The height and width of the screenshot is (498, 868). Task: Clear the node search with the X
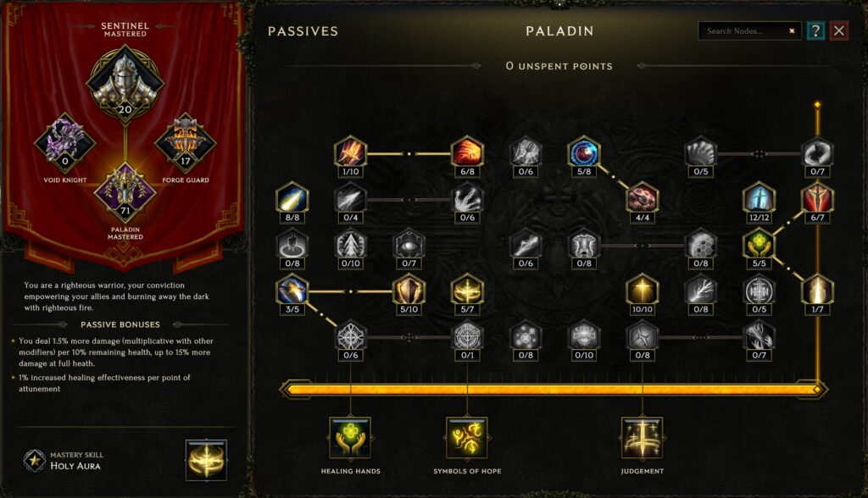pyautogui.click(x=792, y=31)
